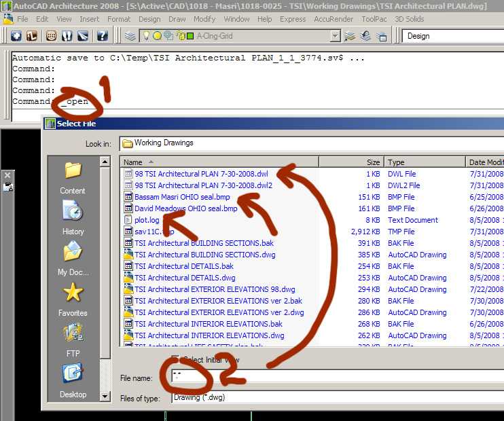Click the File name input field
Image resolution: width=504 pixels, height=421 pixels.
pos(338,377)
